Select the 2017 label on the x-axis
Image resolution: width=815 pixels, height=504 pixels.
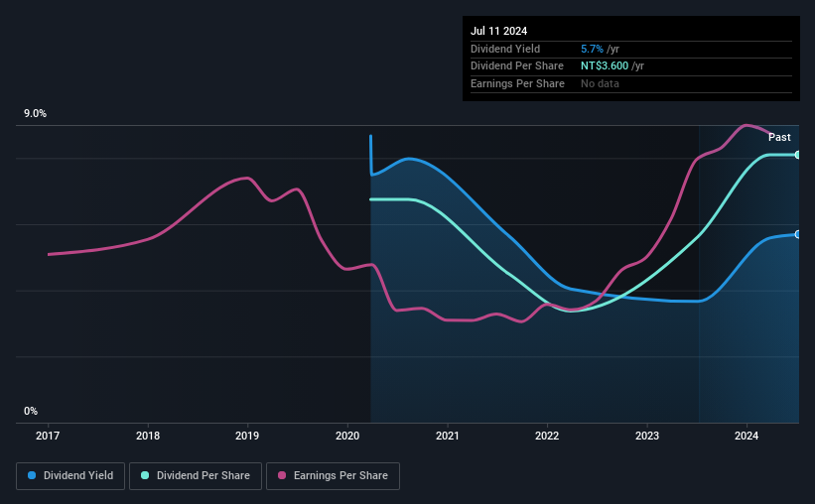pyautogui.click(x=48, y=436)
